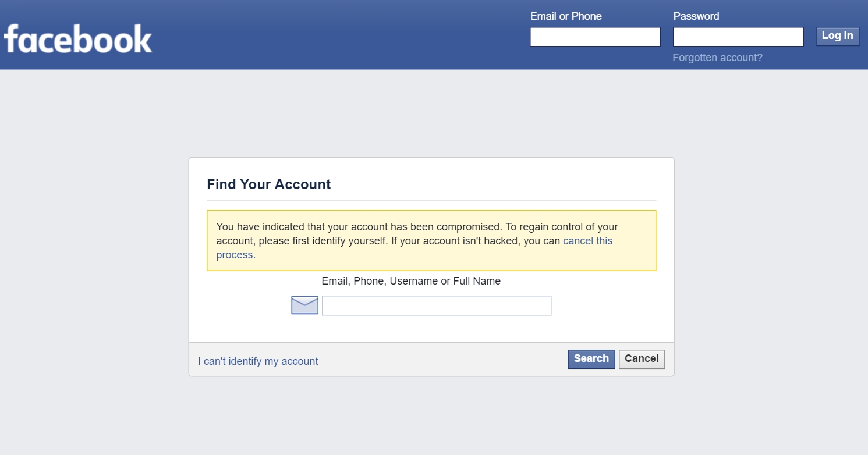This screenshot has height=455, width=868.
Task: Click the Log In button
Action: click(837, 35)
